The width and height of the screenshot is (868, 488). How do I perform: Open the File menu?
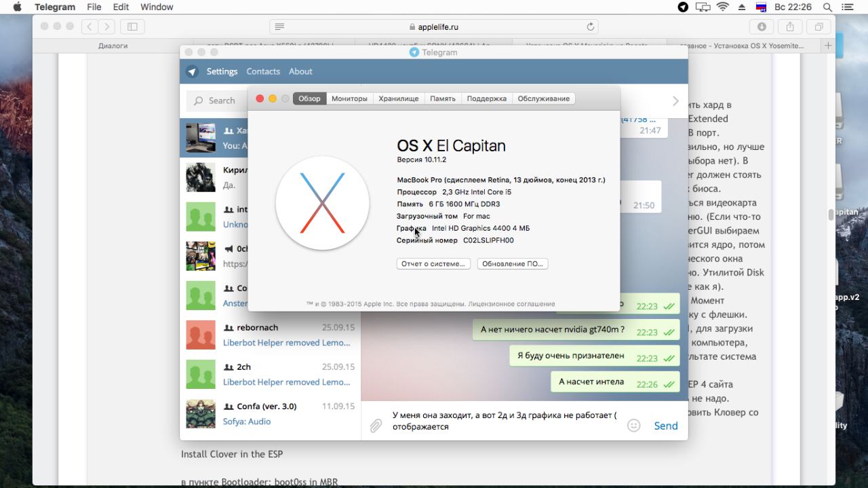(94, 7)
